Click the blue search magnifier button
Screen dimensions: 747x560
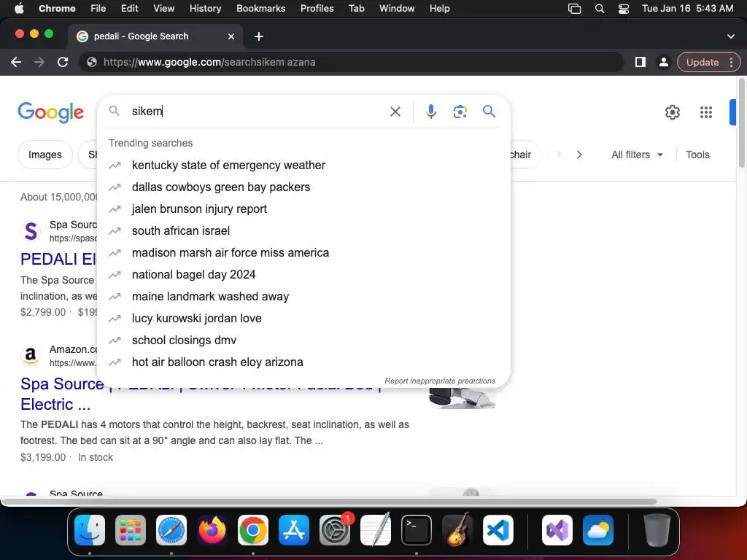(489, 112)
